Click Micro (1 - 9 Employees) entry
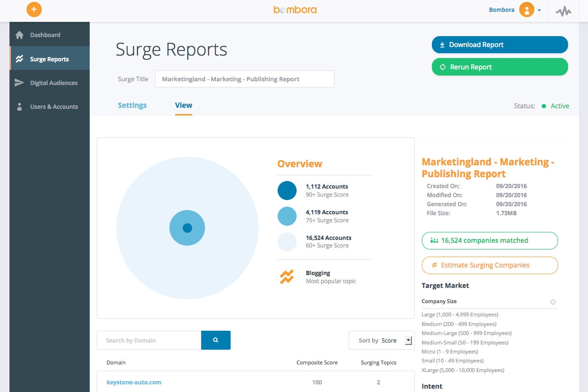 point(450,352)
